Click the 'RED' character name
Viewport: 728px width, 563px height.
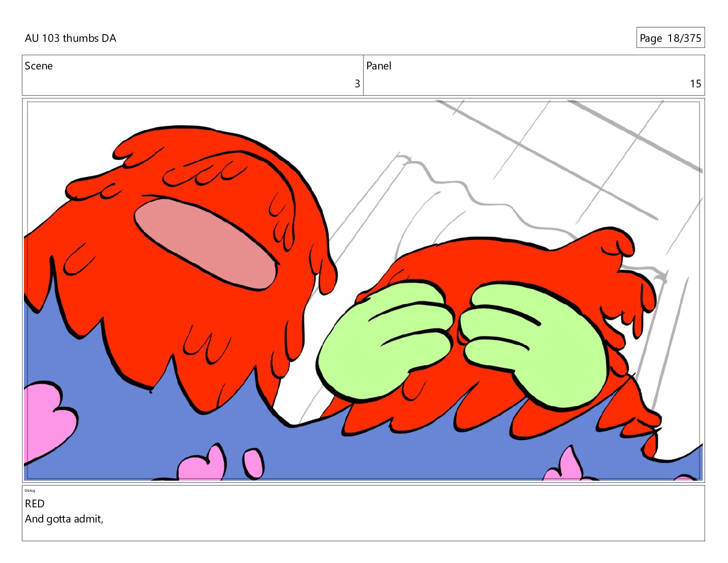(x=34, y=504)
